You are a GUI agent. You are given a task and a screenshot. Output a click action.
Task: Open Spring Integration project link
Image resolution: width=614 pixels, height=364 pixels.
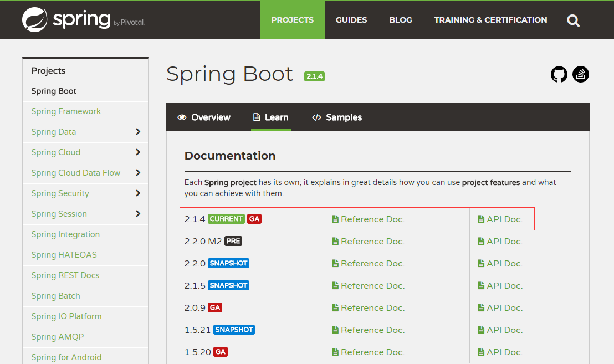click(65, 234)
